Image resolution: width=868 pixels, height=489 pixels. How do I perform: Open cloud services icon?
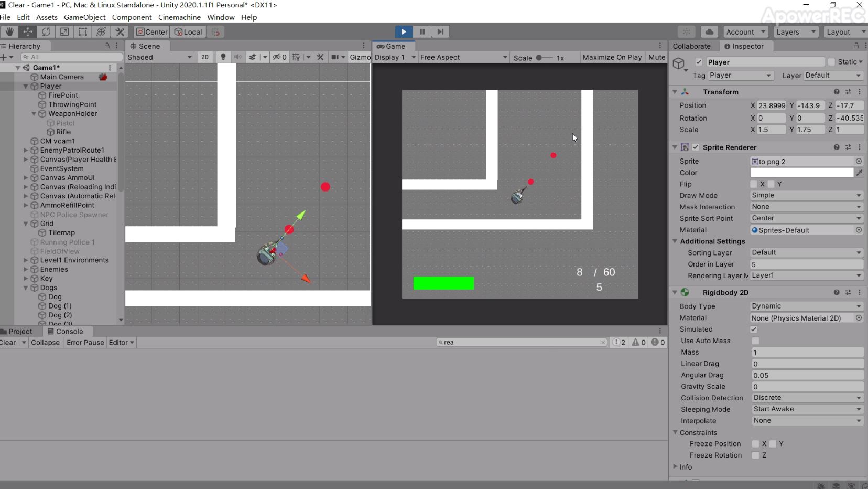(x=709, y=31)
